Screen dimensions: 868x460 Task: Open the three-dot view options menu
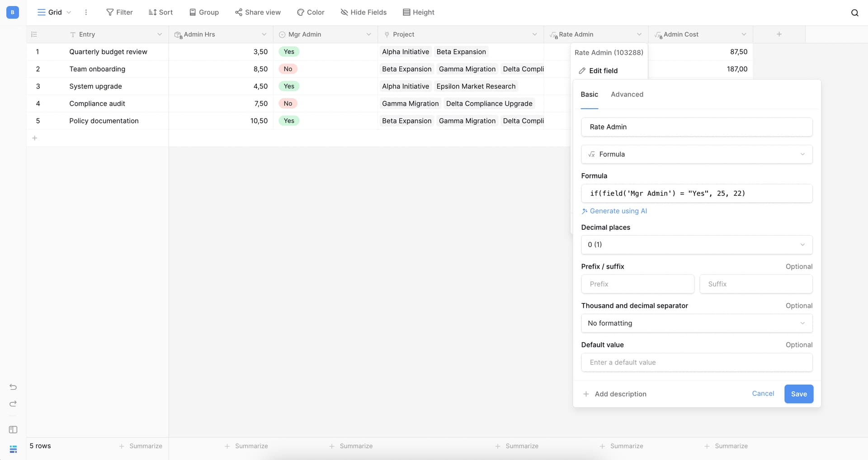[x=86, y=12]
